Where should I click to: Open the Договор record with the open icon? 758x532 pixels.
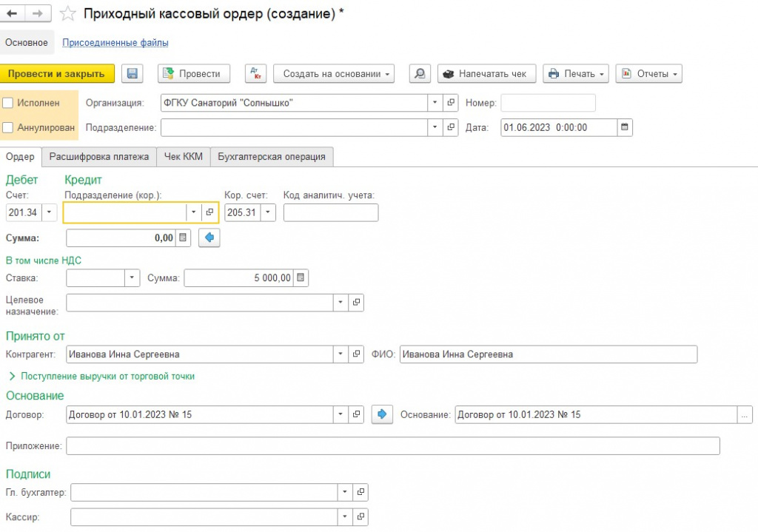(x=356, y=414)
